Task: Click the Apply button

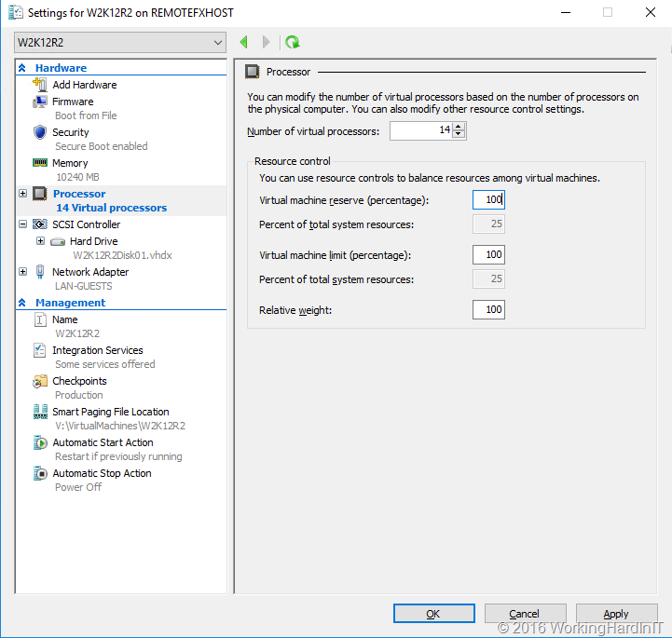Action: point(616,613)
